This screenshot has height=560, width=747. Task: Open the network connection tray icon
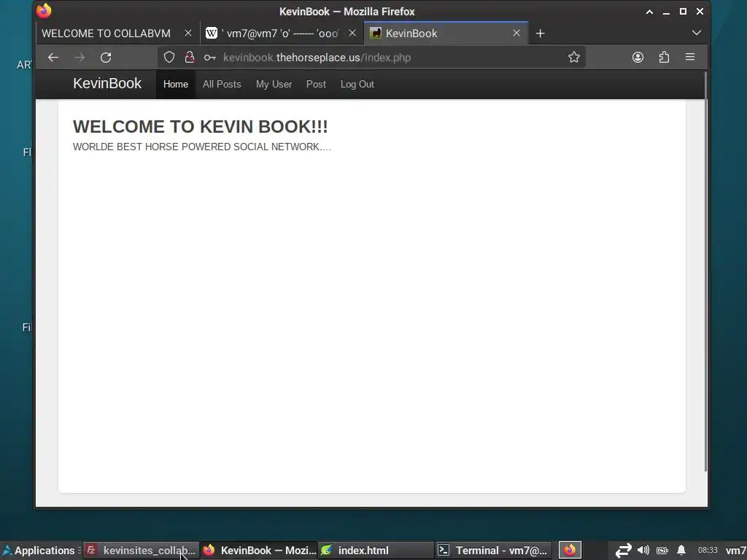click(623, 551)
